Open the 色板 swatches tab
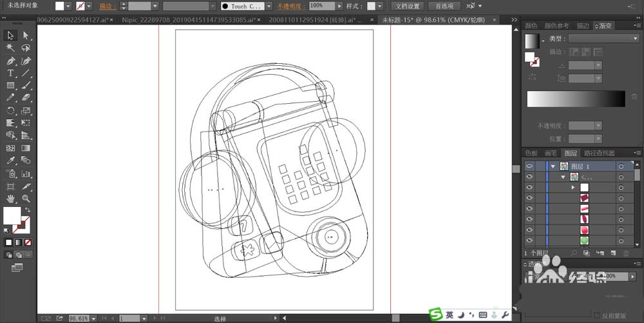The width and height of the screenshot is (644, 323). pos(531,153)
